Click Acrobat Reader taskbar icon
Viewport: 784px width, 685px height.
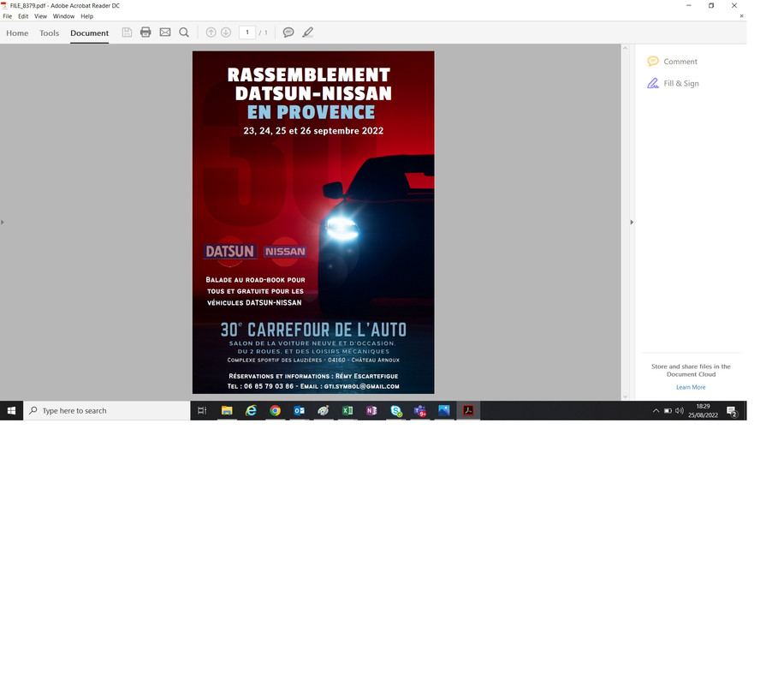tap(468, 411)
